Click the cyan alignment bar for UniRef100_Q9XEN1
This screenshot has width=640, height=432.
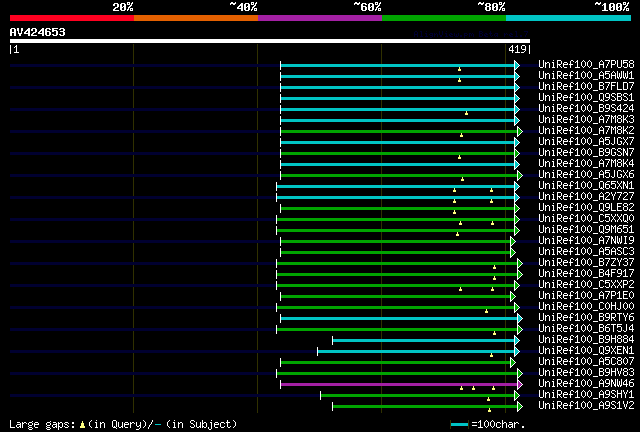pos(416,352)
